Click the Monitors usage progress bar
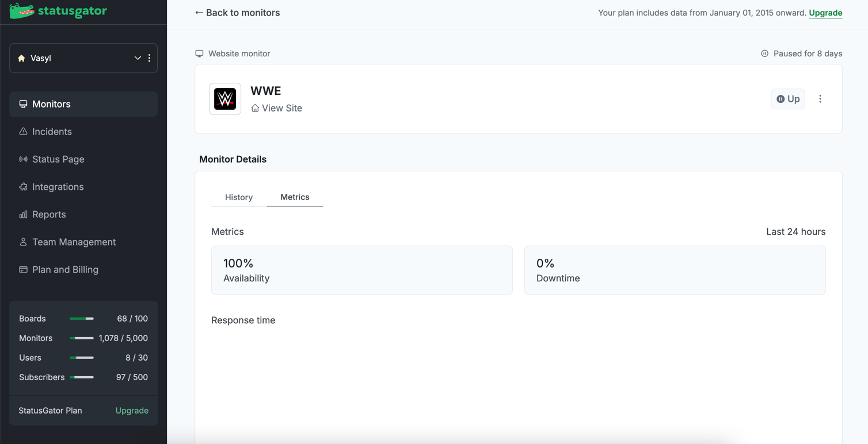Screen dimensions: 868x444 click(82, 338)
